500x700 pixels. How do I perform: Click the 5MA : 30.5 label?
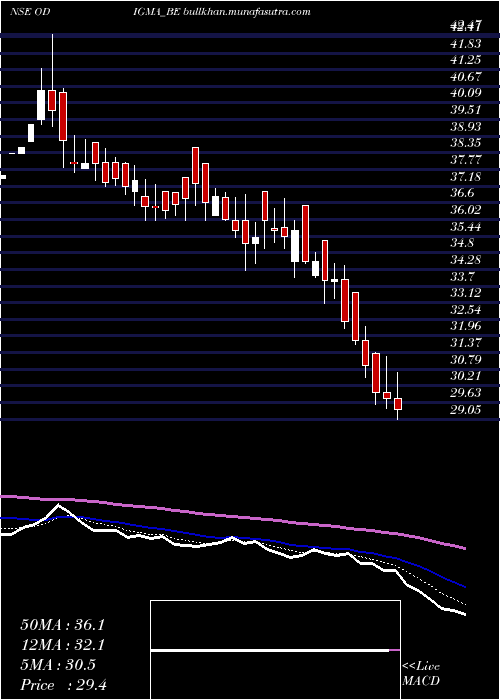(x=58, y=665)
